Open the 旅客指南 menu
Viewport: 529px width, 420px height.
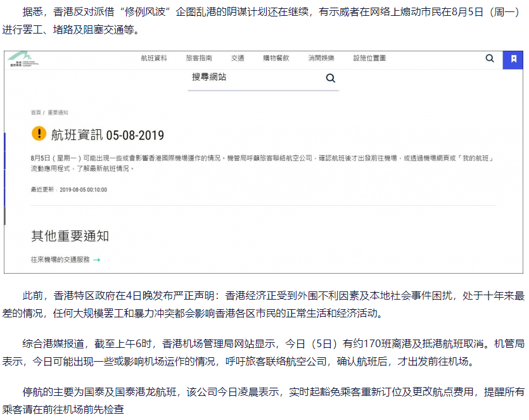(x=199, y=58)
